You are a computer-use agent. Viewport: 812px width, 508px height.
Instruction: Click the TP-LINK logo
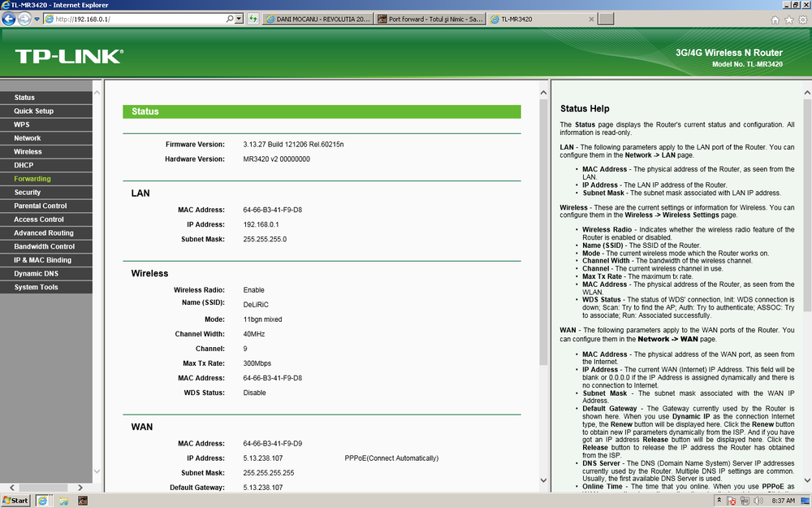(69, 56)
